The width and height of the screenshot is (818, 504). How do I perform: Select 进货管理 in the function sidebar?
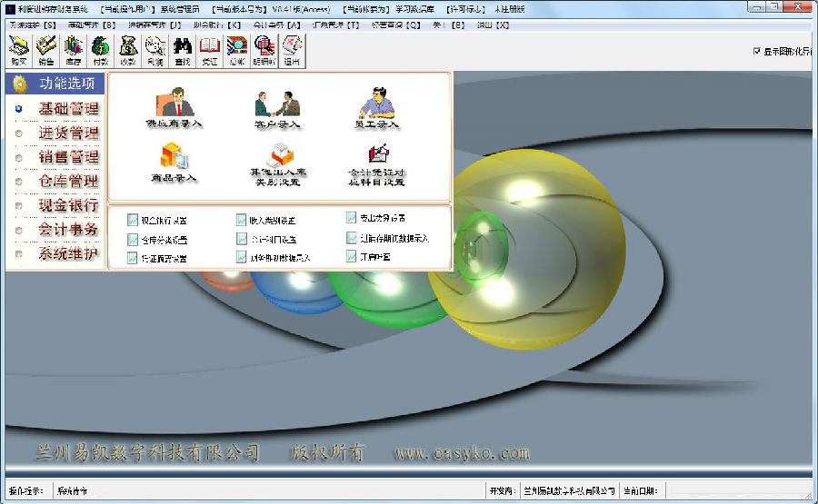pyautogui.click(x=67, y=133)
